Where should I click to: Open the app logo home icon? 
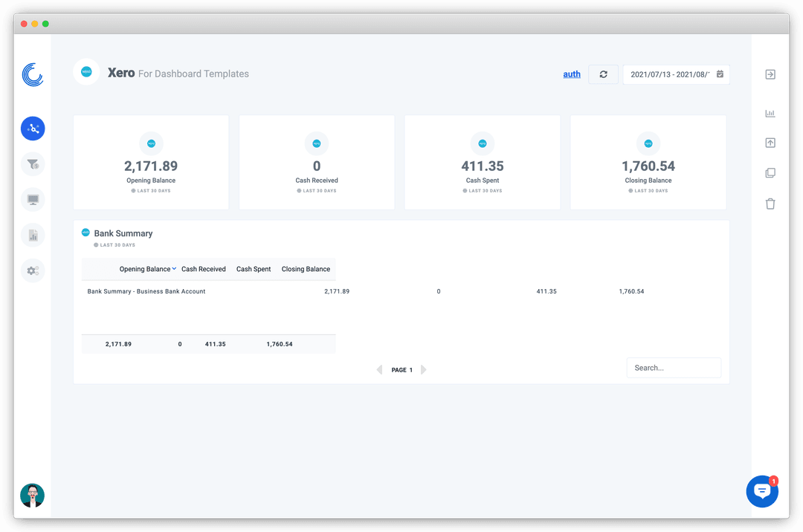[33, 75]
